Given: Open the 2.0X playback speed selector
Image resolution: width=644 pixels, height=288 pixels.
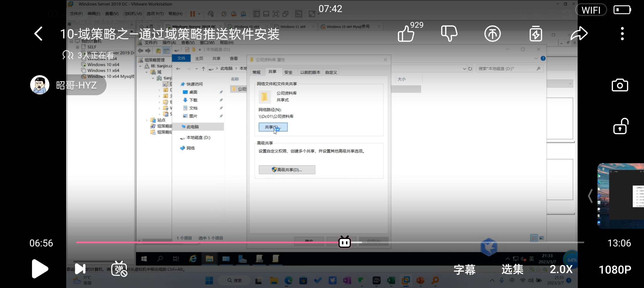Looking at the screenshot, I should coord(561,269).
